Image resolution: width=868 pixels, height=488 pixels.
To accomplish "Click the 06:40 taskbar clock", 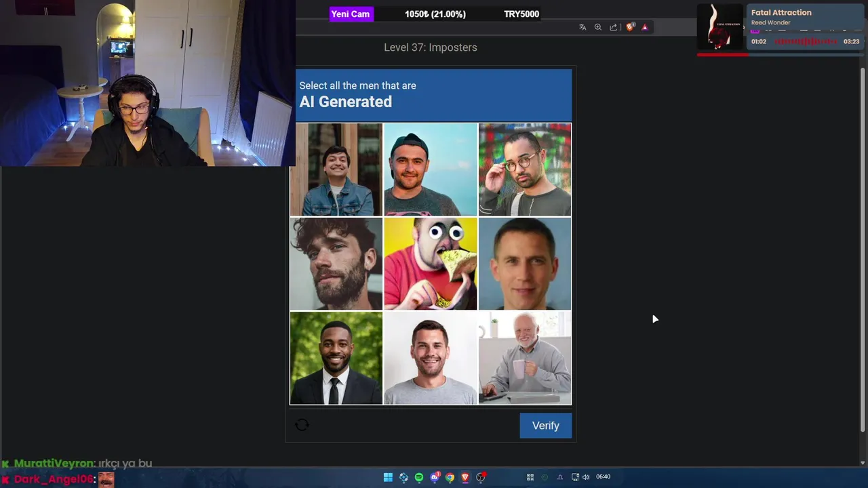I will coord(603,477).
